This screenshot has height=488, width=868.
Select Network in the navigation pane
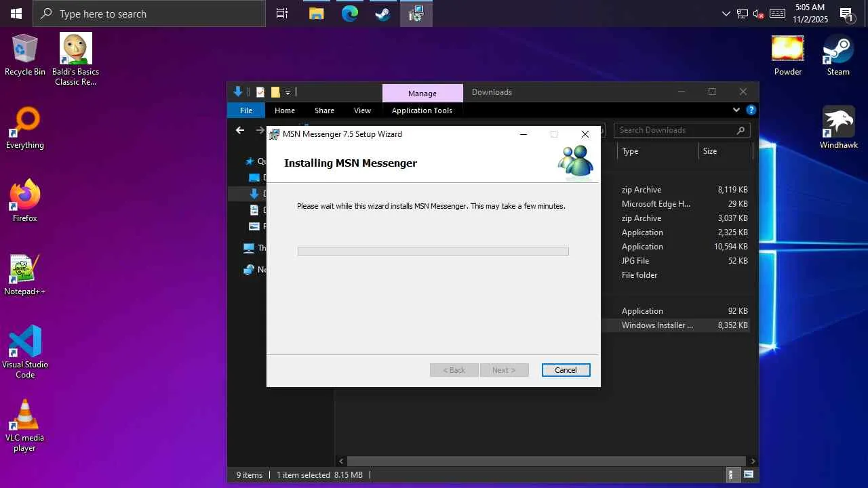255,270
